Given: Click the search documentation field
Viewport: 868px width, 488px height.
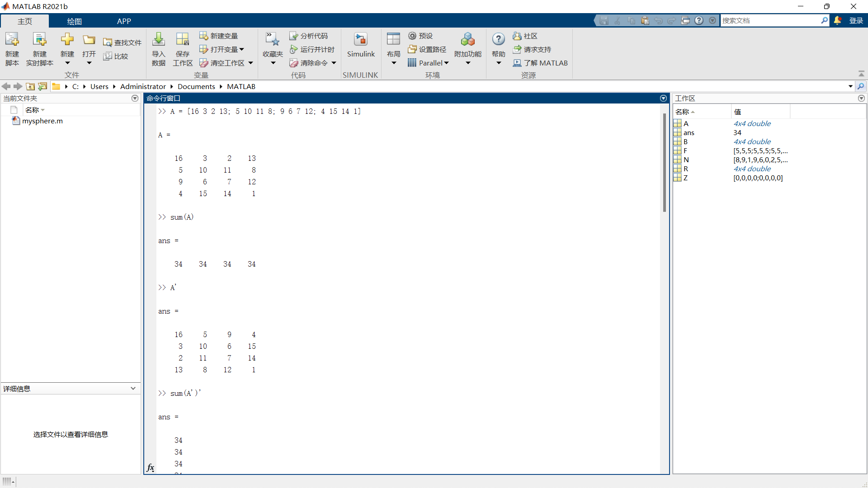Looking at the screenshot, I should point(770,20).
